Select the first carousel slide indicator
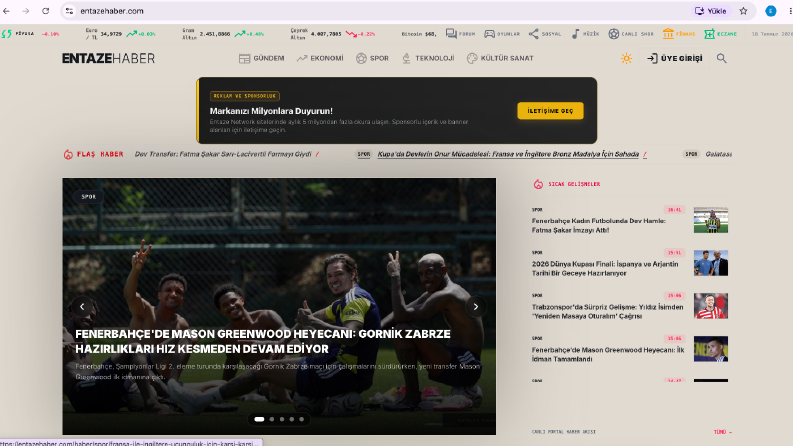793x446 pixels. [x=259, y=419]
